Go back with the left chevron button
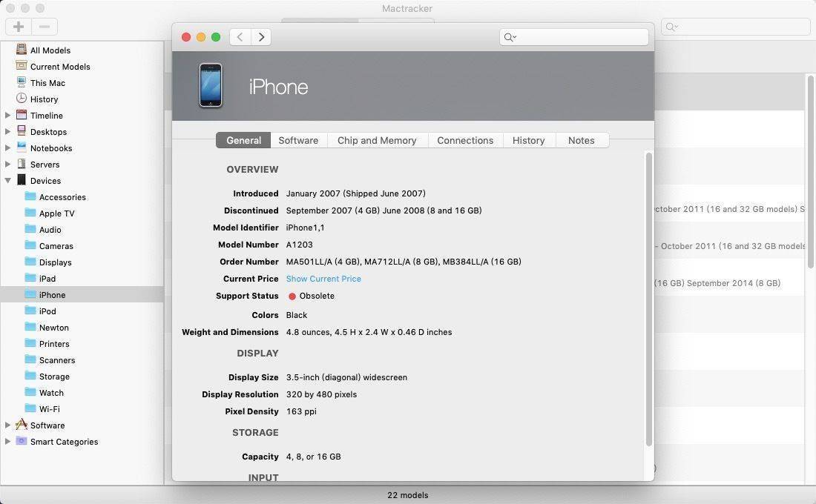 [240, 37]
